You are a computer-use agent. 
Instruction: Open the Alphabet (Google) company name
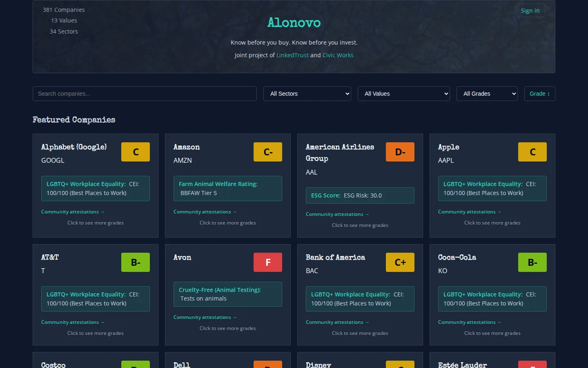[74, 147]
